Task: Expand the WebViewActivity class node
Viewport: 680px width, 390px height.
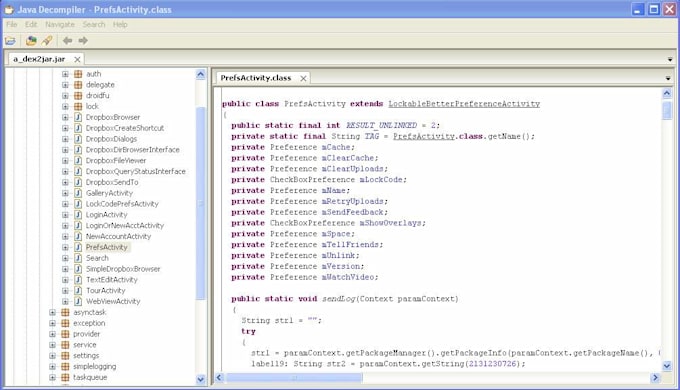Action: point(65,302)
